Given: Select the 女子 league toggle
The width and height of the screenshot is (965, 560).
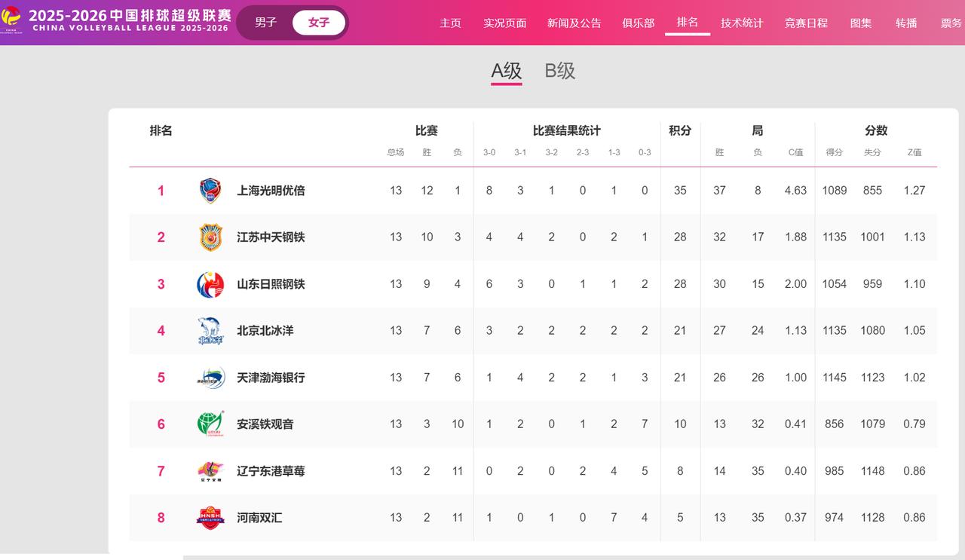Looking at the screenshot, I should pos(319,23).
